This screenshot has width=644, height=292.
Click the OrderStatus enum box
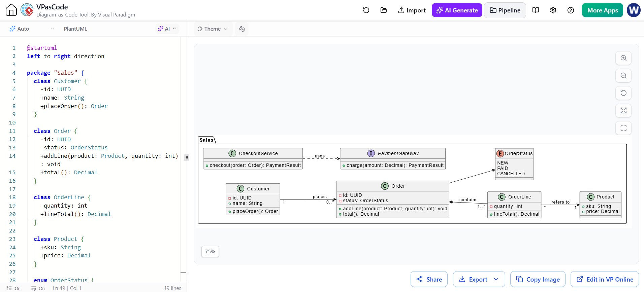pos(514,164)
